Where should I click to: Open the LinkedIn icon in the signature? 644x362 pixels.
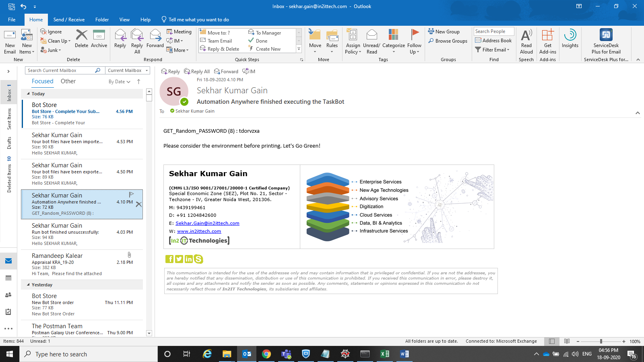189,259
